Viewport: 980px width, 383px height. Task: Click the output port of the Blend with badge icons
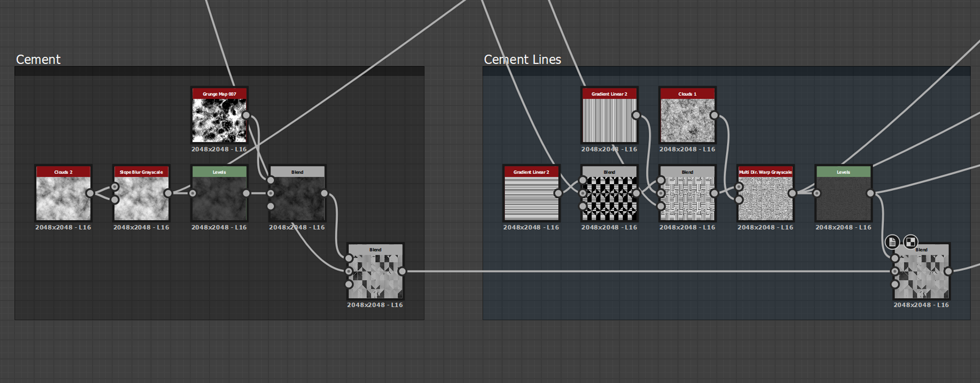[x=948, y=271]
